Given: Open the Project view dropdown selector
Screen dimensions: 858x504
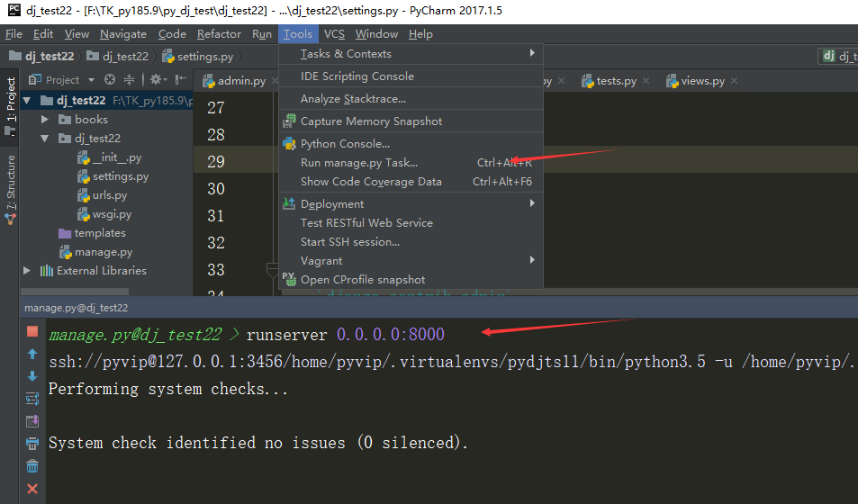Looking at the screenshot, I should 61,80.
